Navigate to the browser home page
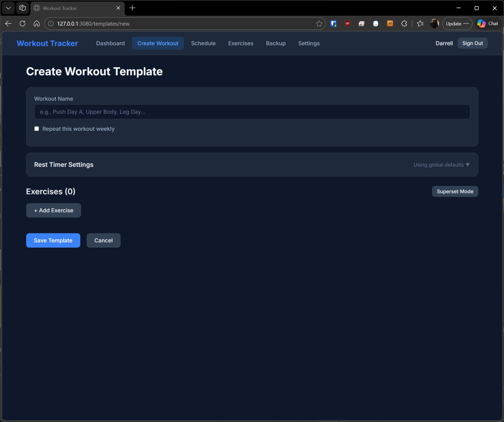This screenshot has height=422, width=504. pos(36,24)
